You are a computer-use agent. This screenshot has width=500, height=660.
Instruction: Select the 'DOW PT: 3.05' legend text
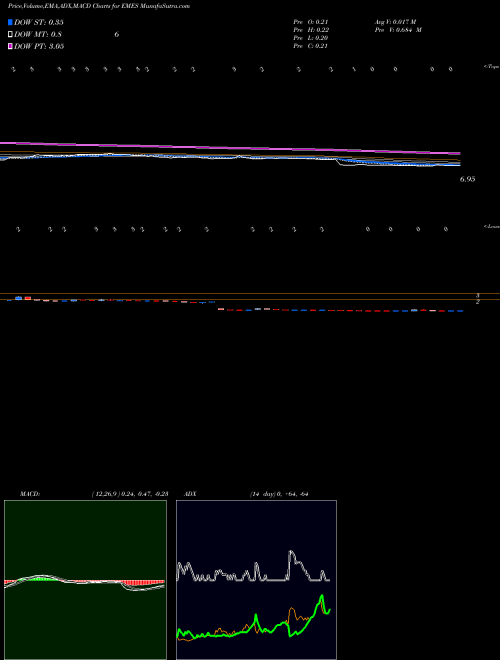[39, 46]
